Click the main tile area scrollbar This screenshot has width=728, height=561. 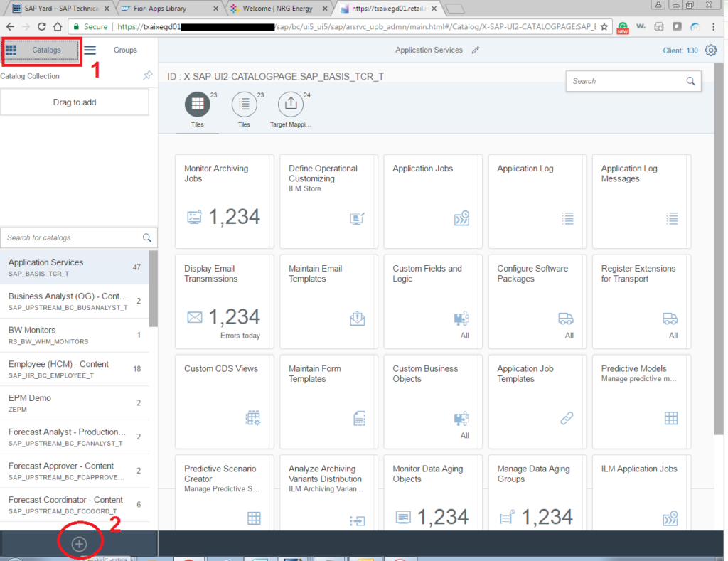tap(719, 248)
